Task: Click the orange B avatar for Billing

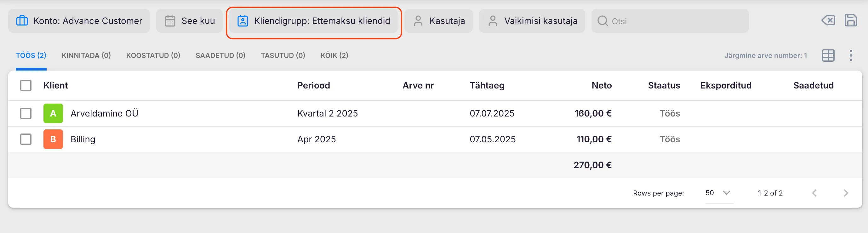Action: click(53, 139)
